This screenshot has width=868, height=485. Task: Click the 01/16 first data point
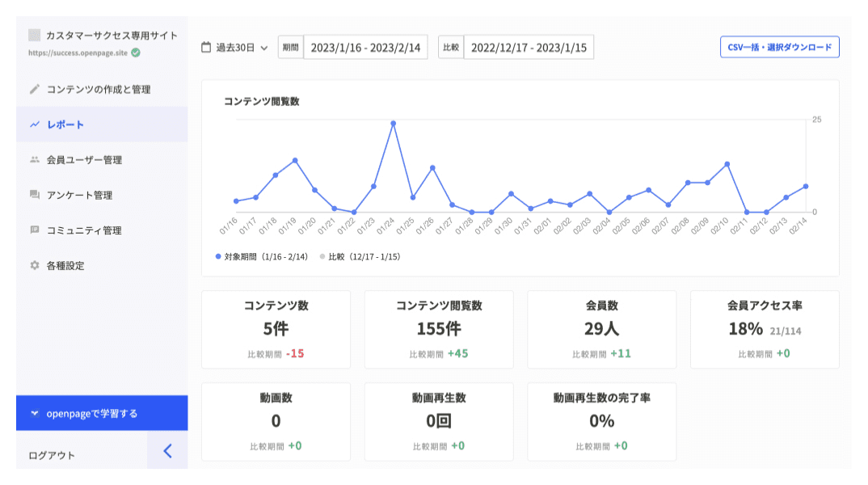click(236, 201)
